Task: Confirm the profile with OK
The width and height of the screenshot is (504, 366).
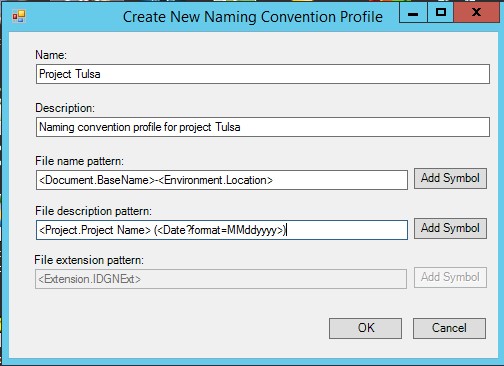Action: click(x=365, y=328)
